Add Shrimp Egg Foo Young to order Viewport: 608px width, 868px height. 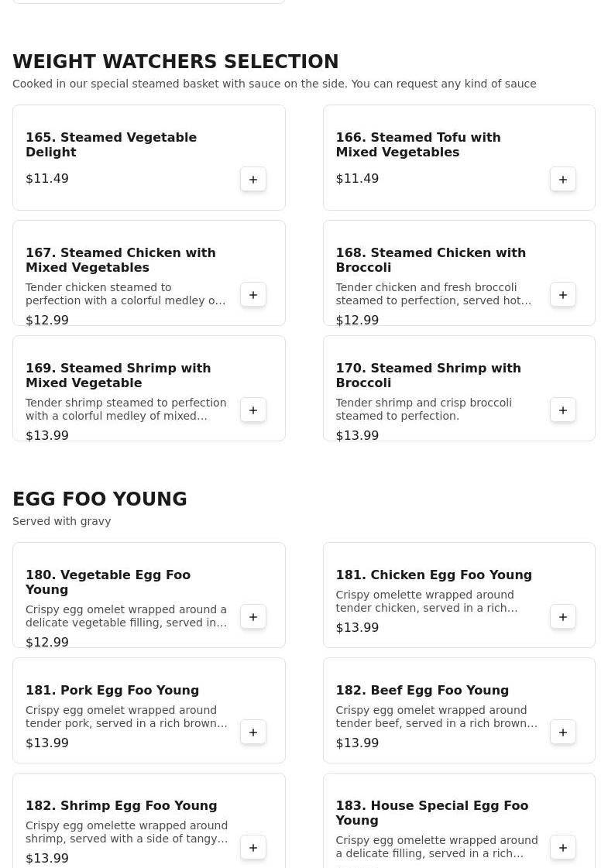pos(253,848)
